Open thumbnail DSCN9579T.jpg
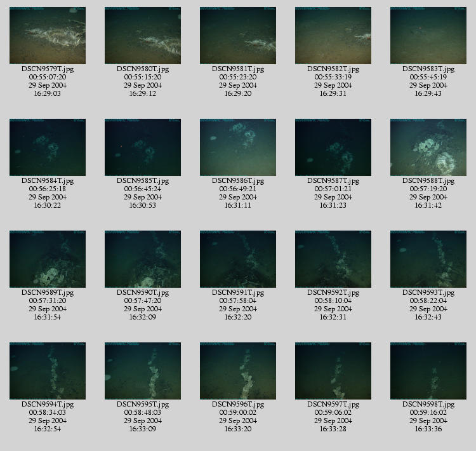476x451 pixels. click(48, 36)
